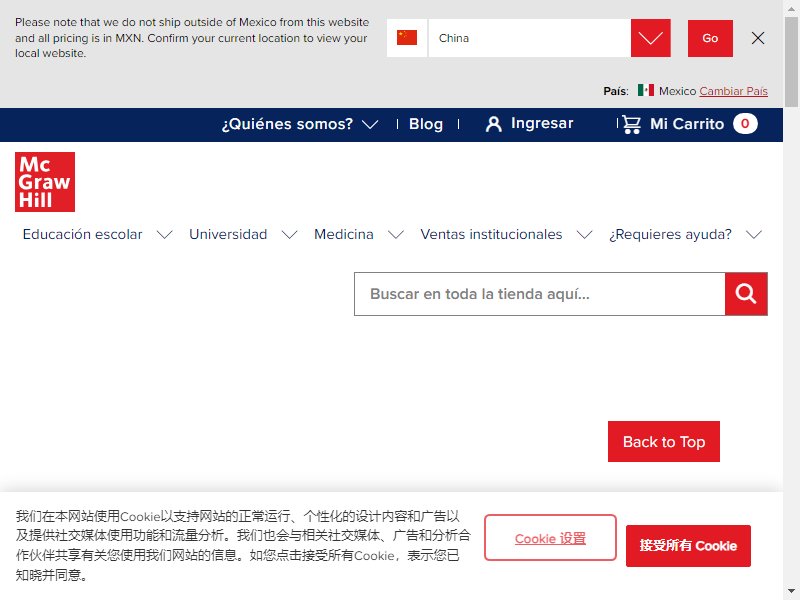The image size is (800, 600).
Task: Click the scrollbar up arrow
Action: pos(791,8)
